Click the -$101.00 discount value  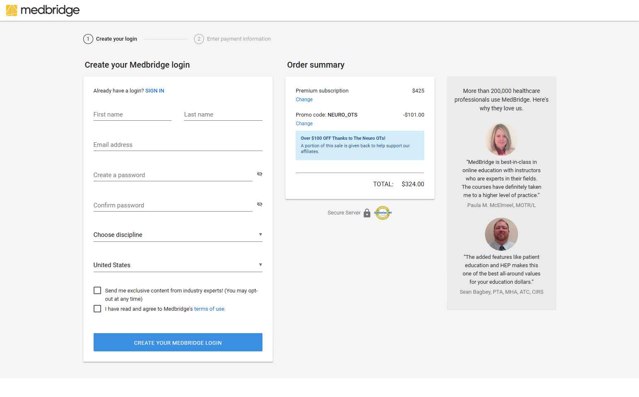point(413,115)
